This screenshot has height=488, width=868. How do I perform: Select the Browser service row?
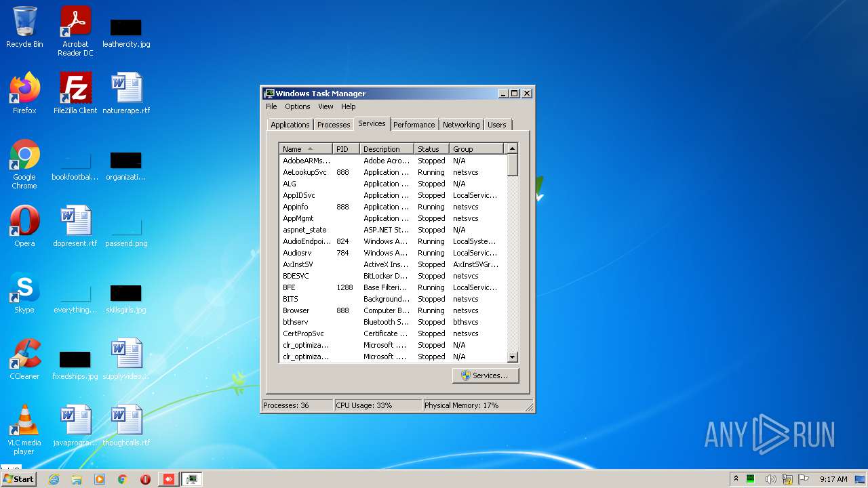click(x=393, y=310)
